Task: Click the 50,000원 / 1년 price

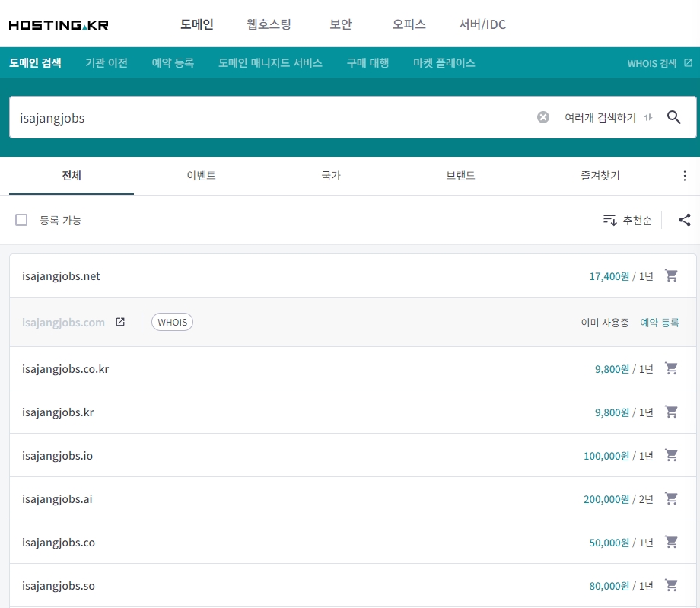Action: pos(621,543)
